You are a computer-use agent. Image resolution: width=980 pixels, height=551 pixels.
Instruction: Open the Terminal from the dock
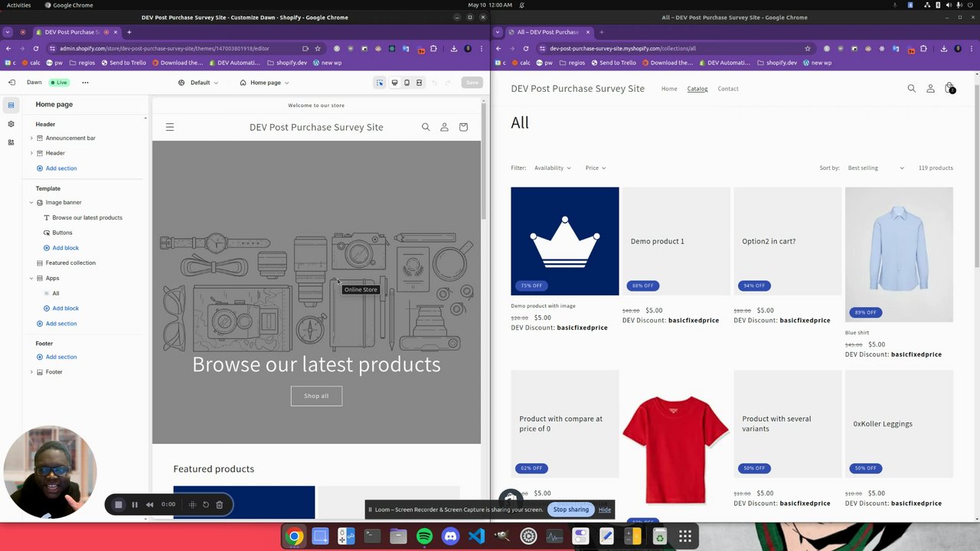pos(372,536)
